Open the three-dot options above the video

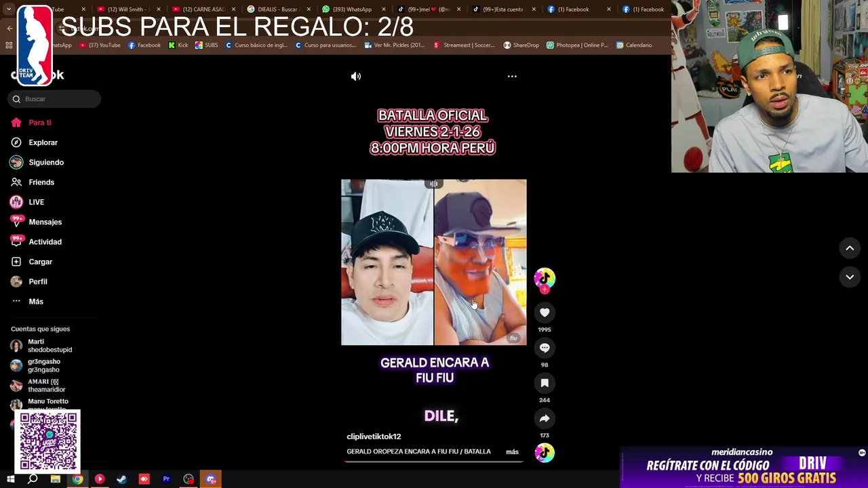(x=512, y=77)
